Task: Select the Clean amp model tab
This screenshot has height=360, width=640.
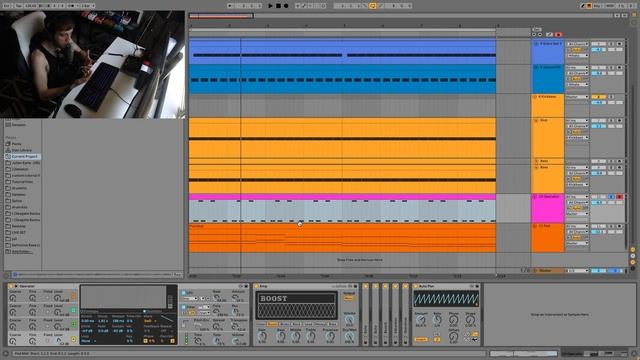Action: (x=261, y=324)
